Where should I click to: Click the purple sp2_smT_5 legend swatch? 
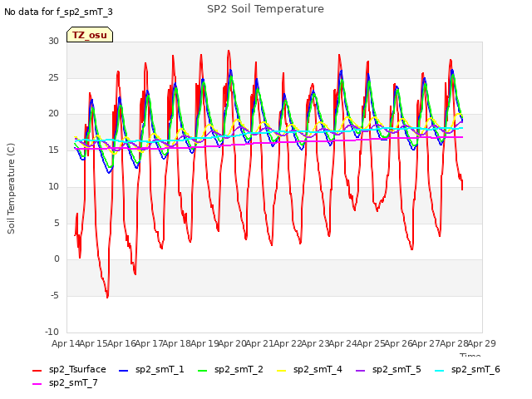(360, 371)
